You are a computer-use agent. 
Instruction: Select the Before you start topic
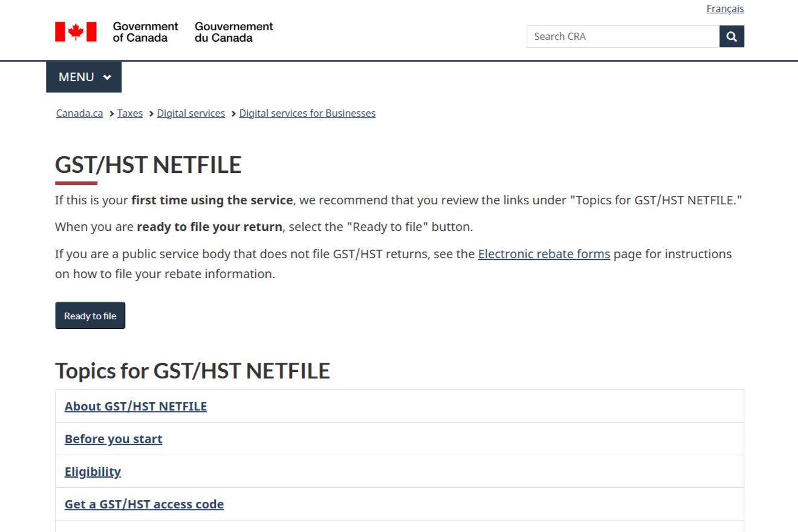pos(113,439)
